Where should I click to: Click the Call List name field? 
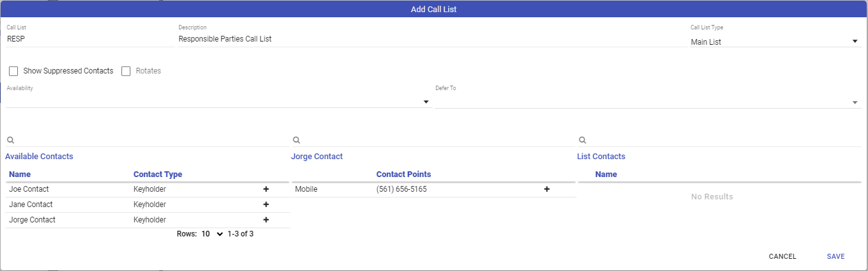click(x=89, y=39)
